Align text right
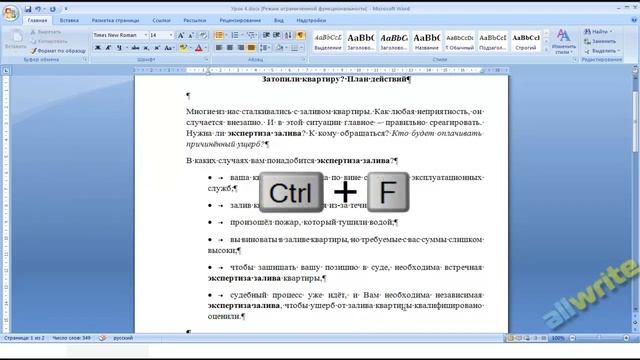This screenshot has height=360, width=640. coord(241,48)
